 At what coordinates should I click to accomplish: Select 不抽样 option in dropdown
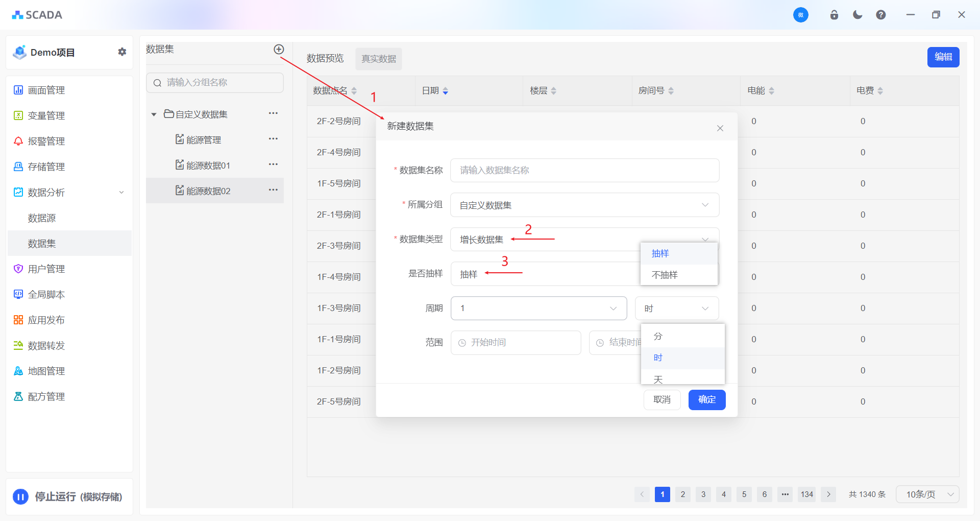(665, 275)
